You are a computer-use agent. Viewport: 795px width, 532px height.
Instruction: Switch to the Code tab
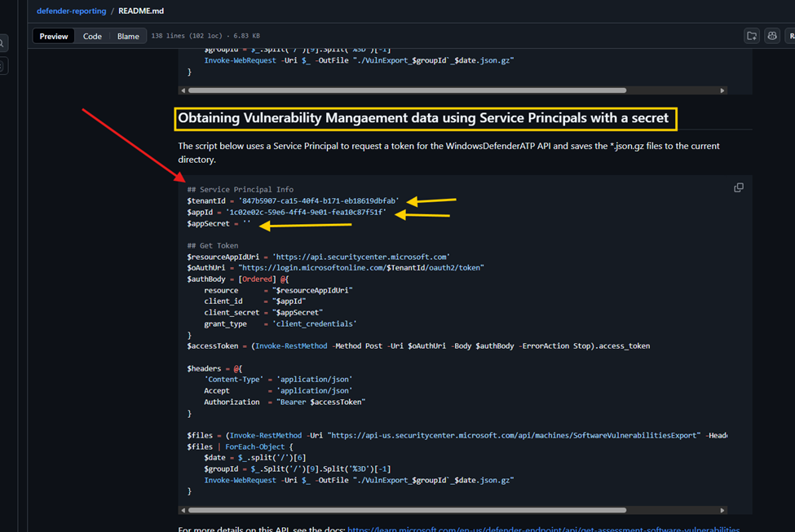point(92,36)
